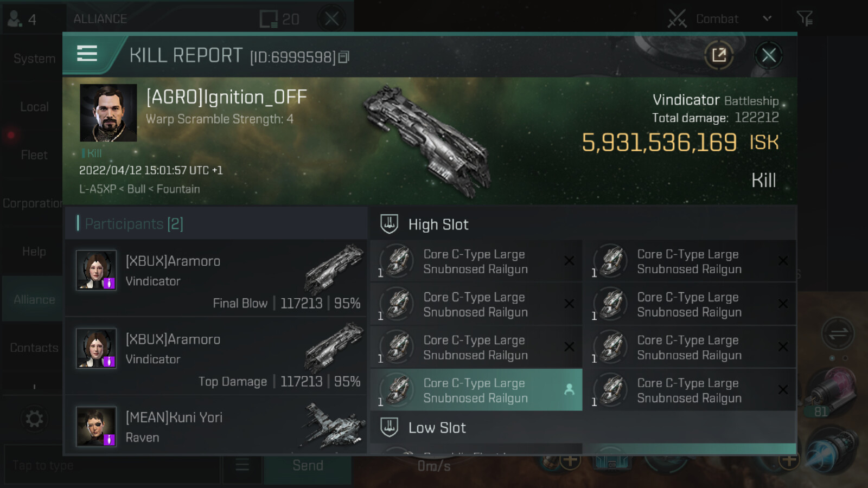Viewport: 868px width, 488px height.
Task: Close the kill report window
Action: [x=768, y=55]
